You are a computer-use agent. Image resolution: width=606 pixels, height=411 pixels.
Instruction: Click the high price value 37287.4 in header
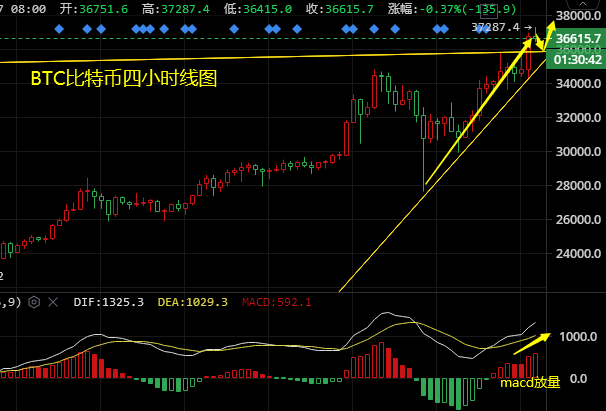coord(185,9)
